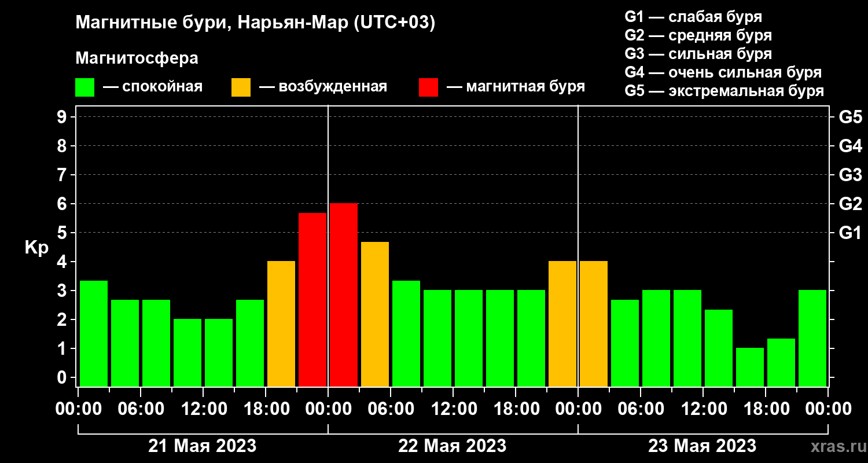Click the 'G5 — экстремальная буря' legend line

tap(724, 91)
